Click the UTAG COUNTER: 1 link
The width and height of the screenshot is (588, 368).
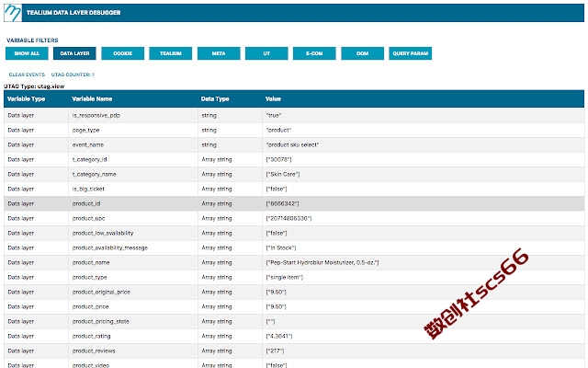click(x=73, y=75)
